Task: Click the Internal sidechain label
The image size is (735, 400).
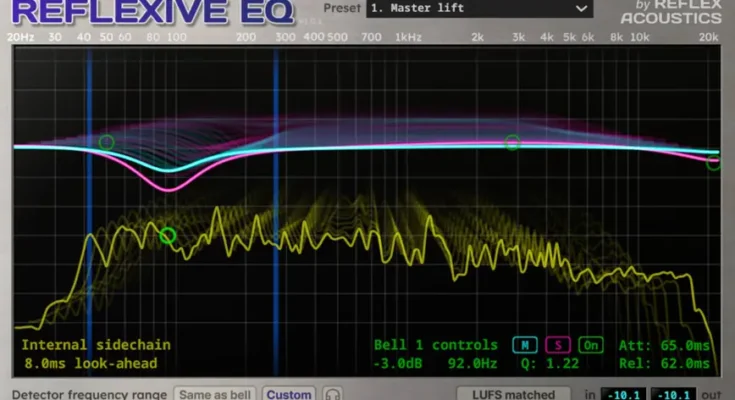Action: coord(96,345)
